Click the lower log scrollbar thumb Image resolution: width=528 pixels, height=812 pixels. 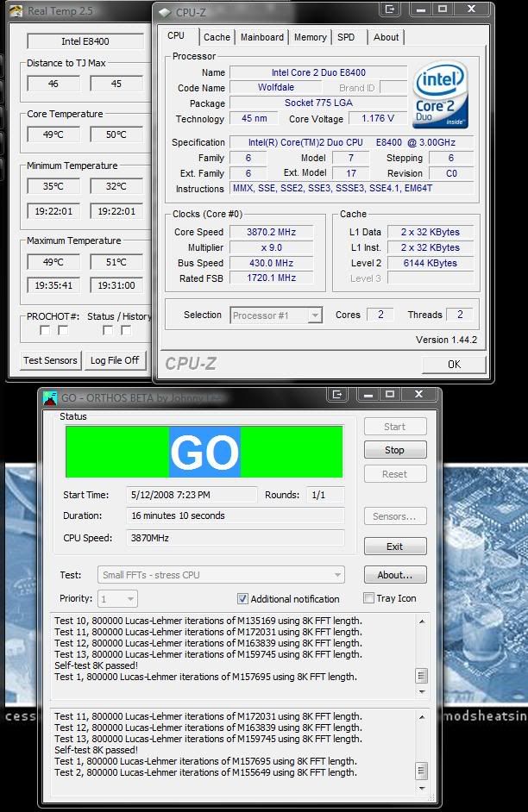click(422, 771)
